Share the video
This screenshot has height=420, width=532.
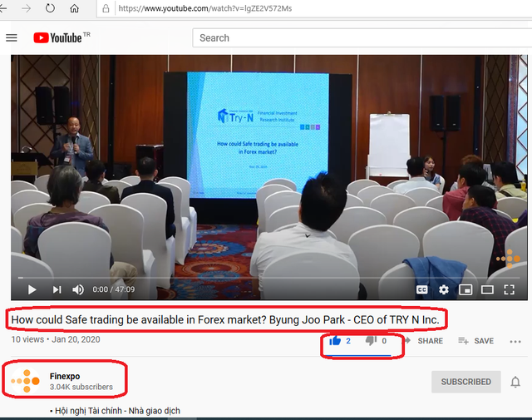[x=425, y=340]
